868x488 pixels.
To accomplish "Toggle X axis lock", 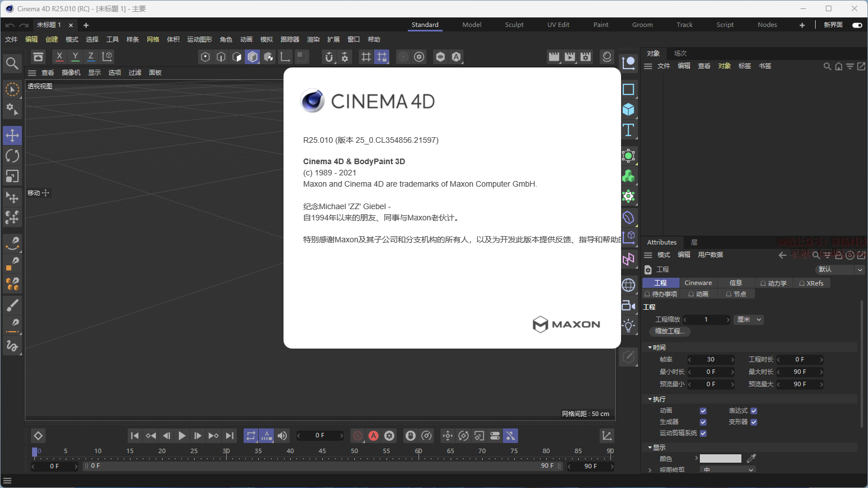I will point(60,56).
